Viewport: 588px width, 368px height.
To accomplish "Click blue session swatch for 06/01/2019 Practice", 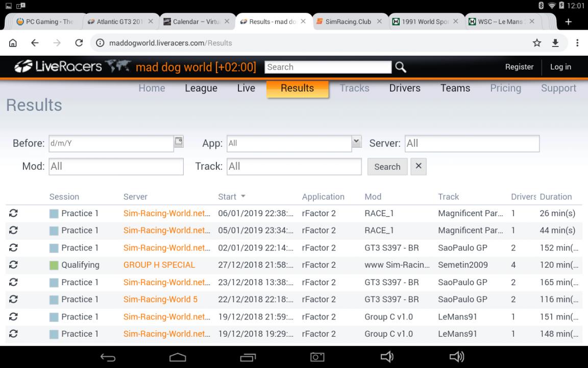I will tap(54, 214).
